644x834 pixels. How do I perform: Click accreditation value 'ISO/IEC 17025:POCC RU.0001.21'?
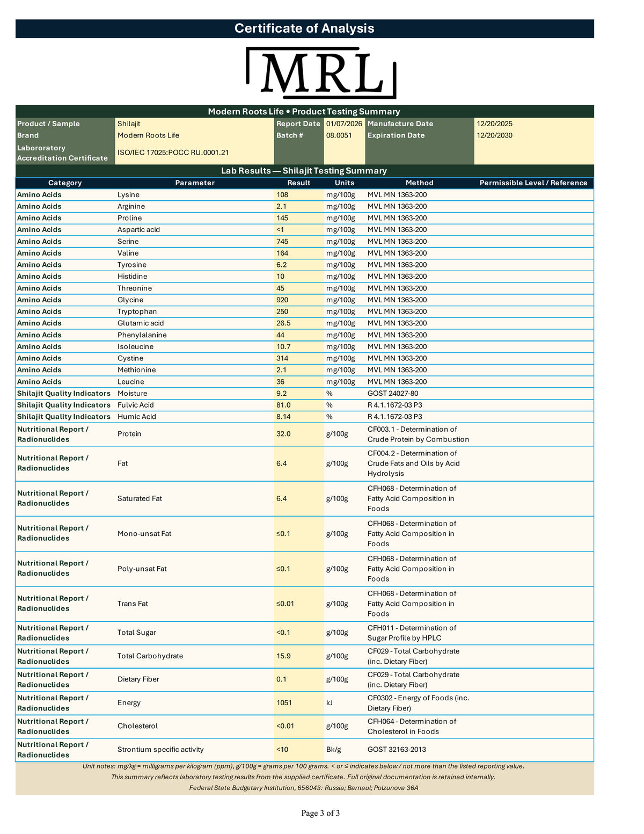[173, 153]
